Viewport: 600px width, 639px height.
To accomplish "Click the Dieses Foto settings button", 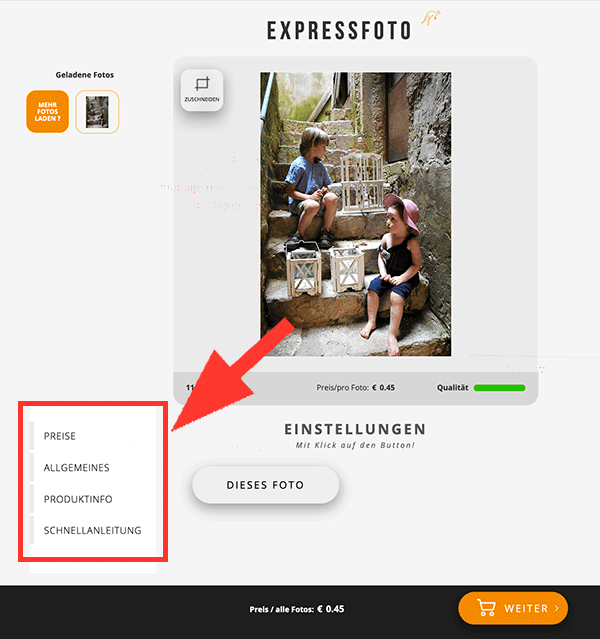I will click(266, 485).
